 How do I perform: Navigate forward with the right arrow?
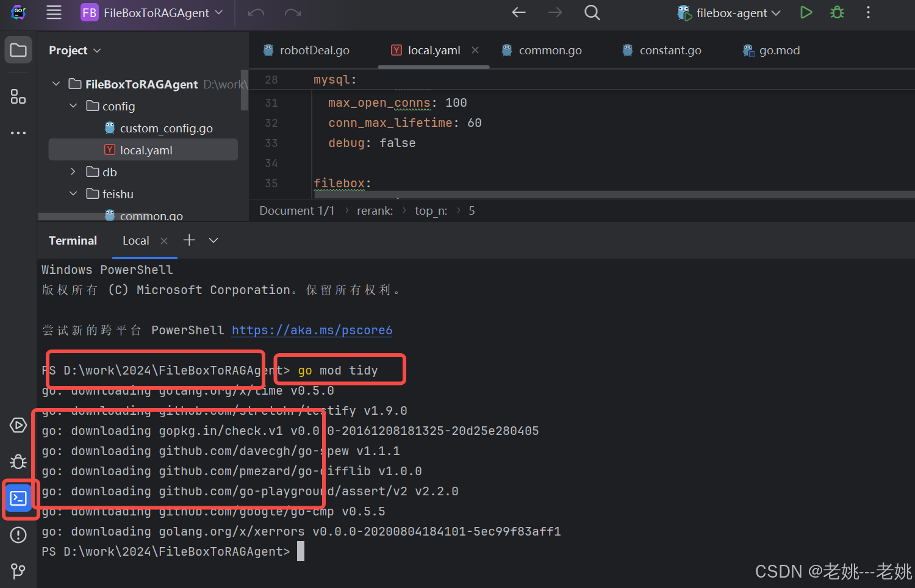pyautogui.click(x=555, y=12)
